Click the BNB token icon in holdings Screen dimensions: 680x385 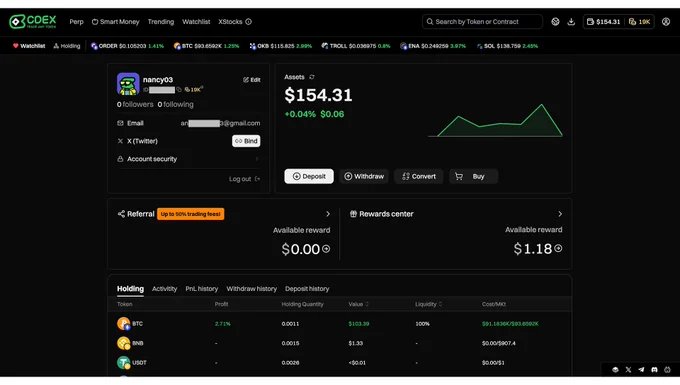tap(124, 343)
